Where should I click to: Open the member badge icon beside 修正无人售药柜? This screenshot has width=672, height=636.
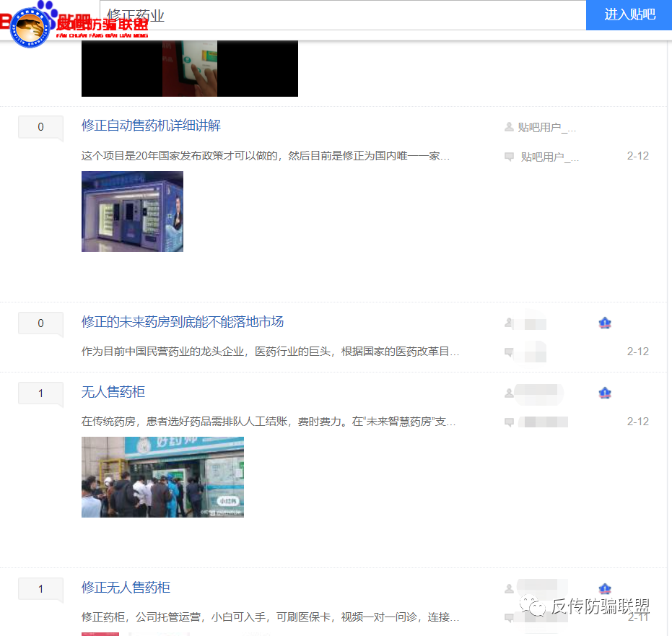(605, 588)
